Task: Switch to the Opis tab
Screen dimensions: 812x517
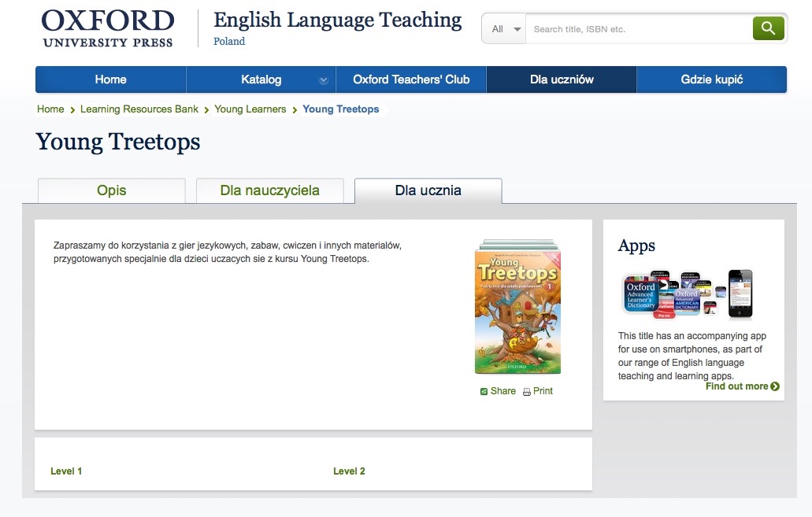Action: pos(112,190)
